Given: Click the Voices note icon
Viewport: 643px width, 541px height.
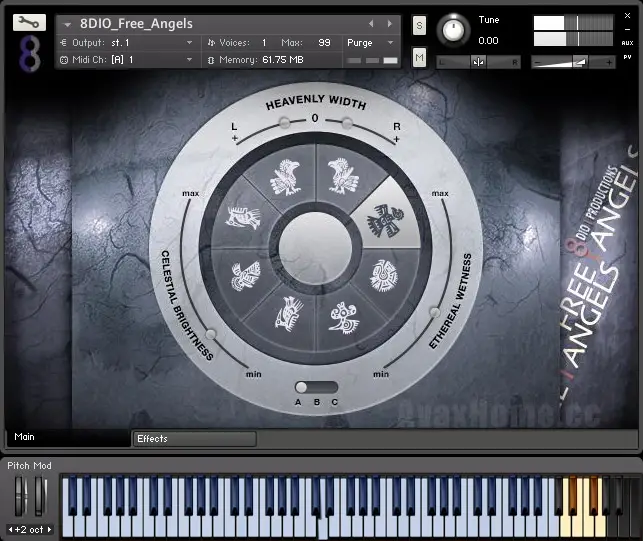Looking at the screenshot, I should pyautogui.click(x=211, y=42).
